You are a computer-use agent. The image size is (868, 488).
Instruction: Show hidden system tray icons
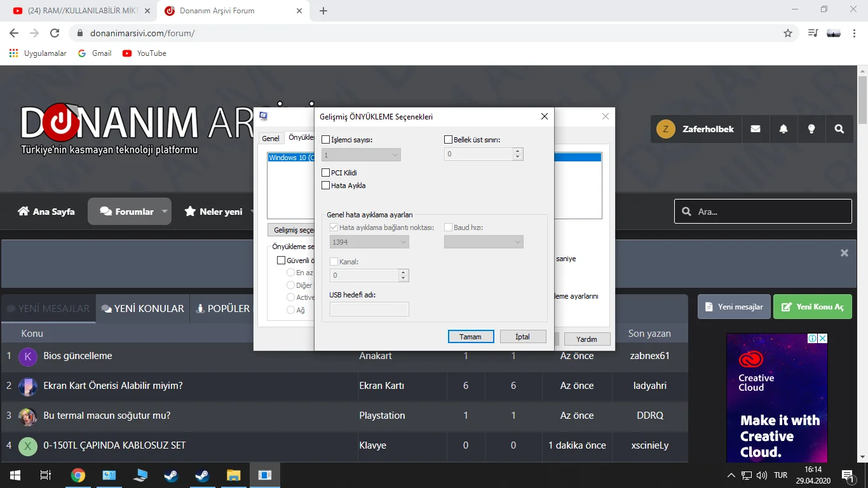coord(731,475)
